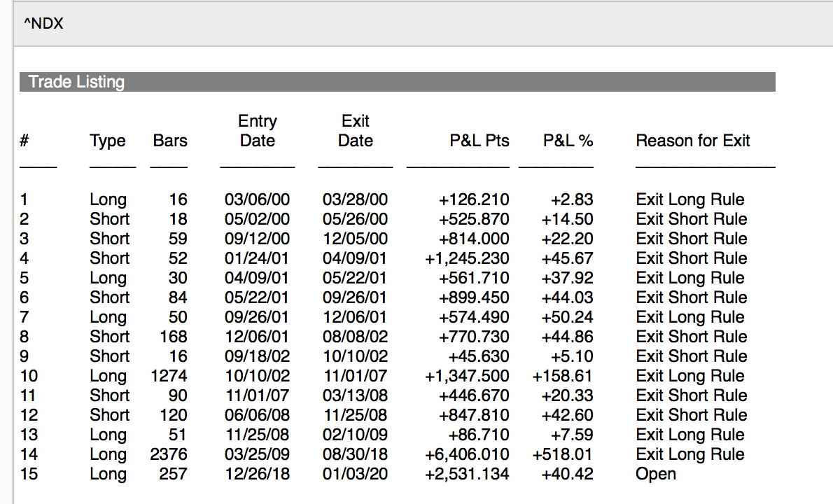833x504 pixels.
Task: Click trade number 12 in the # column
Action: [x=29, y=415]
